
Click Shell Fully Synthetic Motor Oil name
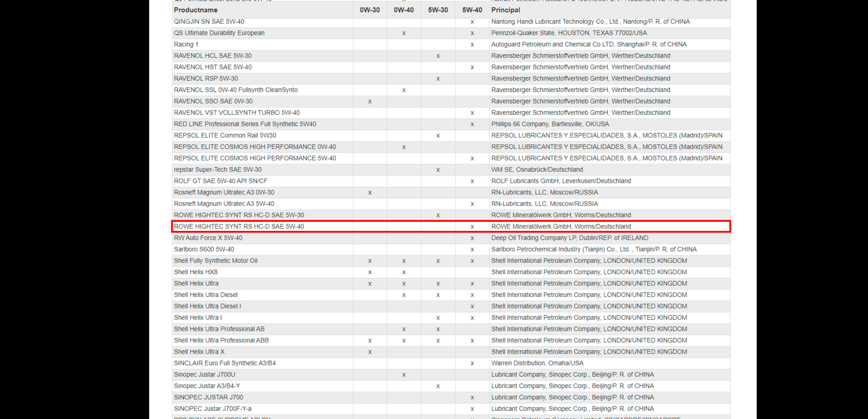pos(215,261)
